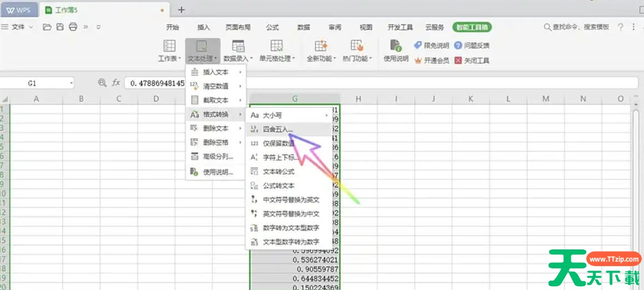644x290 pixels.
Task: Select the 工作簿5 document tab
Action: (105, 10)
